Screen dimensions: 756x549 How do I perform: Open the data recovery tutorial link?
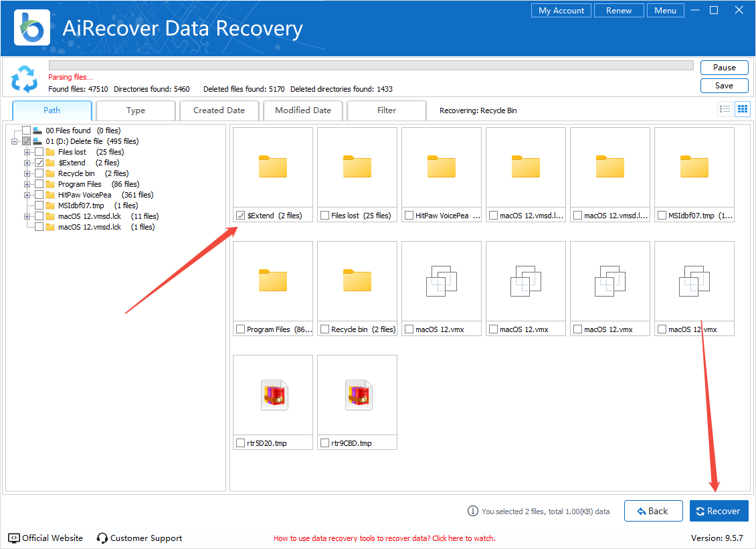coord(384,538)
